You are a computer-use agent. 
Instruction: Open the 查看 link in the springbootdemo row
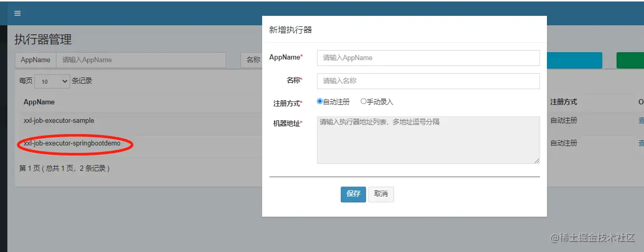[x=641, y=143]
